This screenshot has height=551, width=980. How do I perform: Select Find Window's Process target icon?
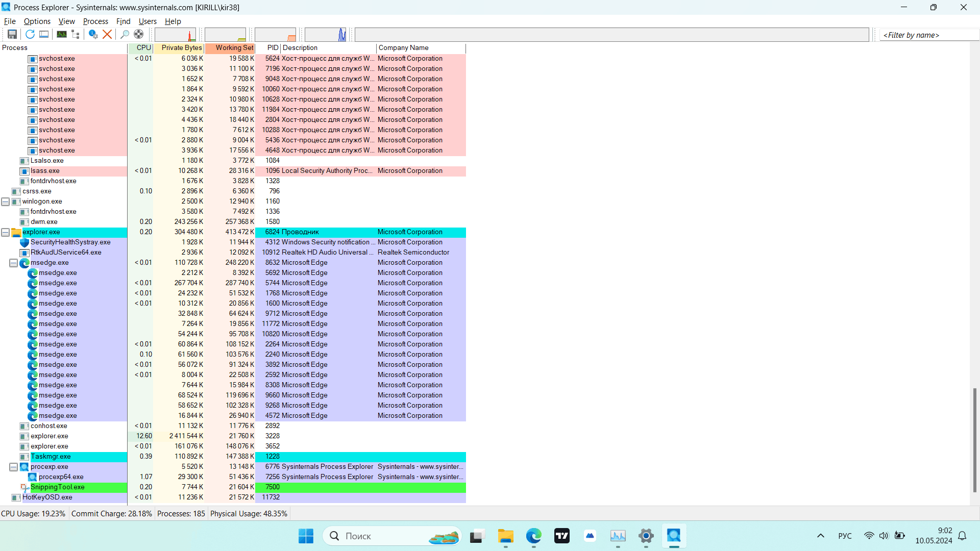tap(138, 34)
